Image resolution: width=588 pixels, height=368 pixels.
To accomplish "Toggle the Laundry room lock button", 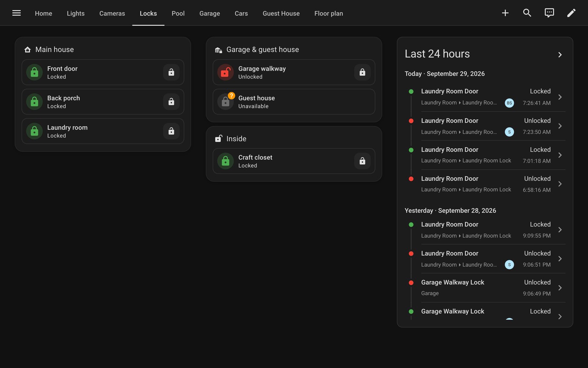I will click(x=171, y=131).
